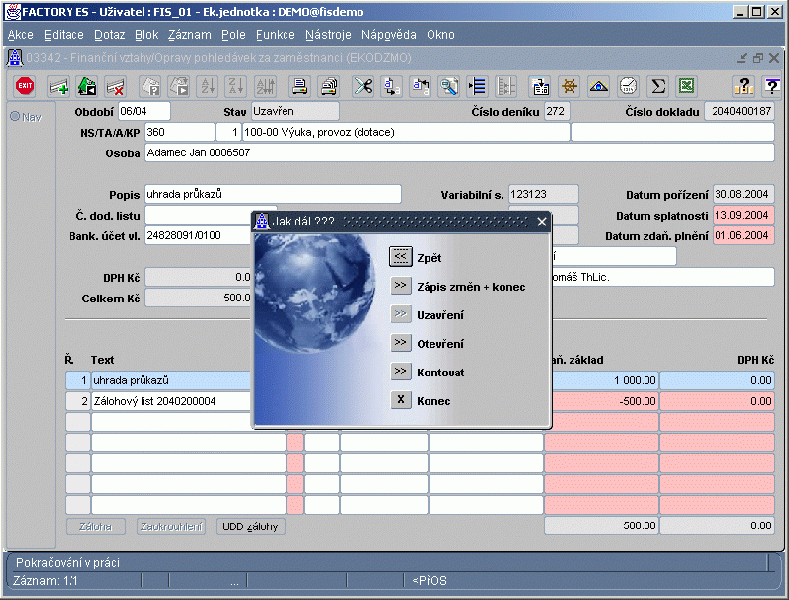Click the print toolbar icon

coord(299,87)
